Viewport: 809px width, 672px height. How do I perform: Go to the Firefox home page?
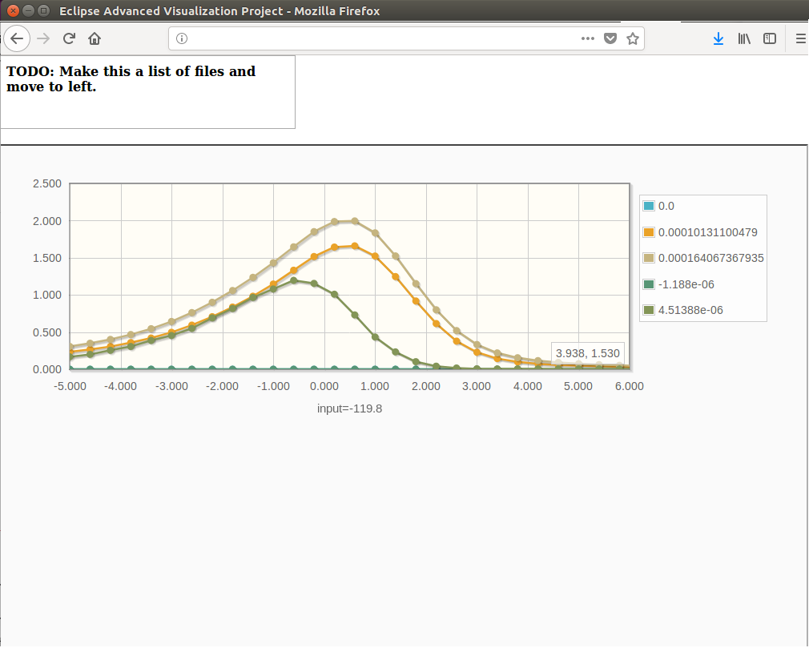[95, 38]
